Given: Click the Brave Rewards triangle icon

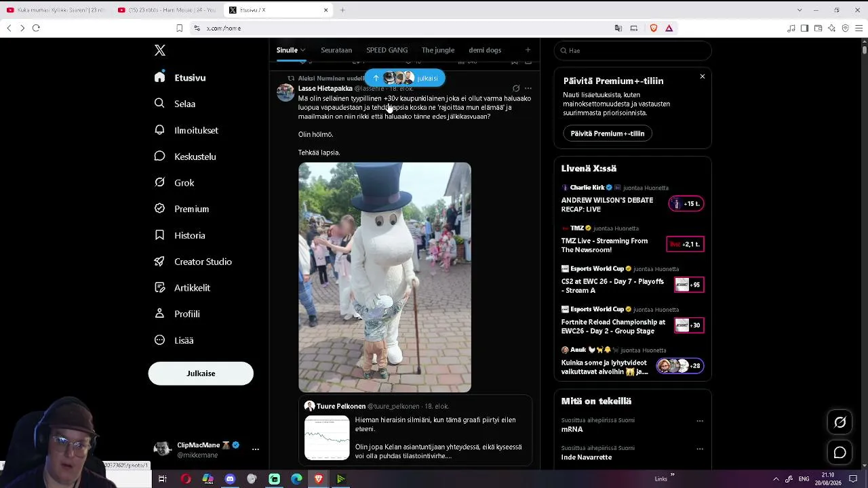Looking at the screenshot, I should [669, 28].
